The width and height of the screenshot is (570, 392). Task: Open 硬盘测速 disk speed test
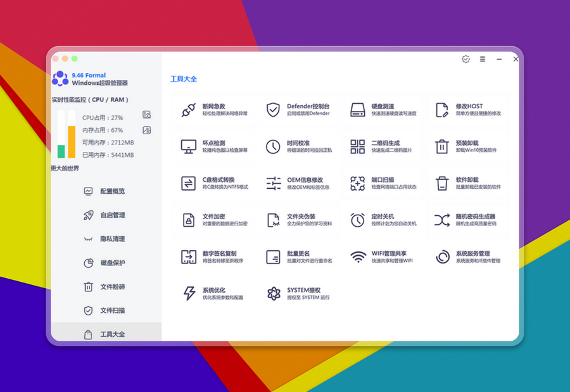[381, 110]
